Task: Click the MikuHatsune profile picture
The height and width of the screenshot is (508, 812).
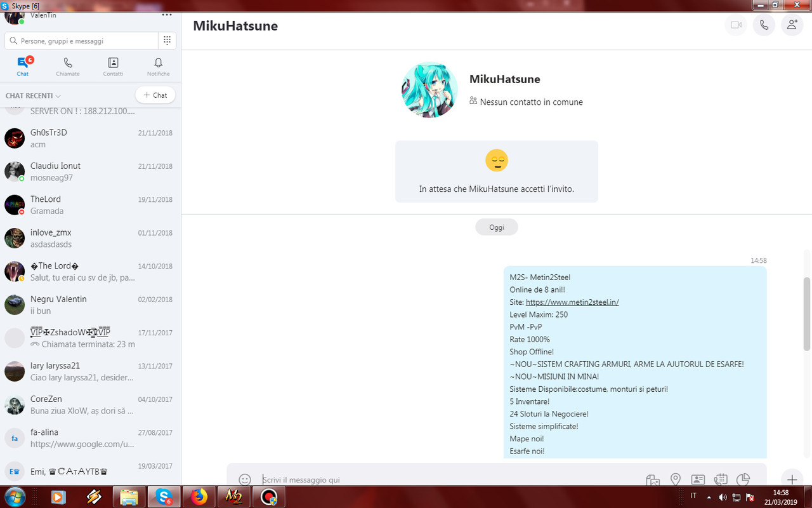Action: coord(429,90)
